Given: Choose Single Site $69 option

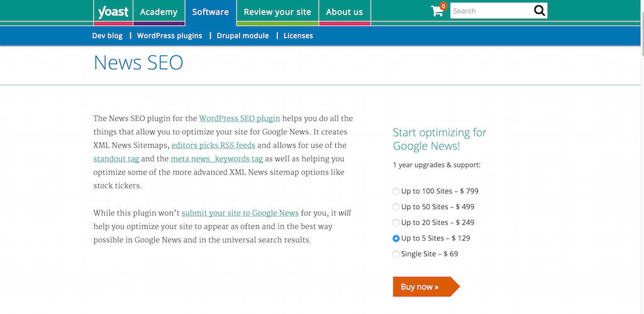Looking at the screenshot, I should click(x=396, y=254).
